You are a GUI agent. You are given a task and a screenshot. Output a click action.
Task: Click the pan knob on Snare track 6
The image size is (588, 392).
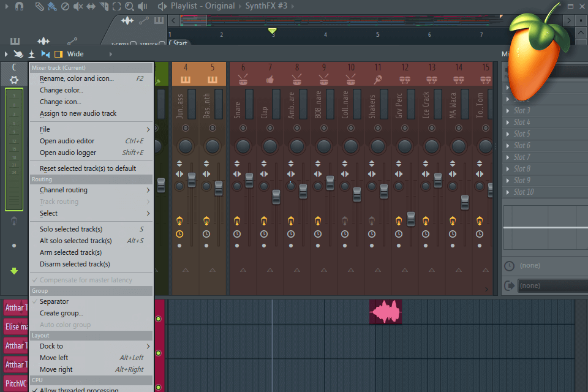pyautogui.click(x=243, y=146)
